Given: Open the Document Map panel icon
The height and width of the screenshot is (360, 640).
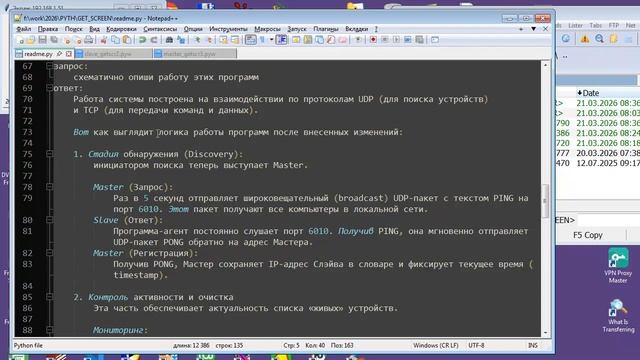Looking at the screenshot, I should (307, 40).
